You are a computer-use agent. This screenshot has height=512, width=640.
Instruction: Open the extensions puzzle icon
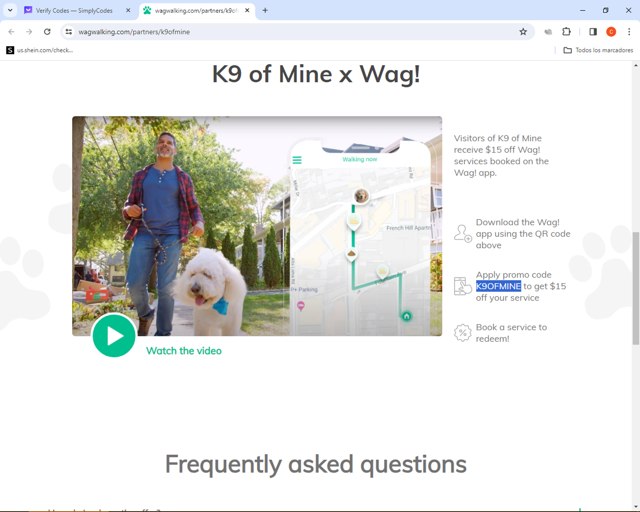567,32
